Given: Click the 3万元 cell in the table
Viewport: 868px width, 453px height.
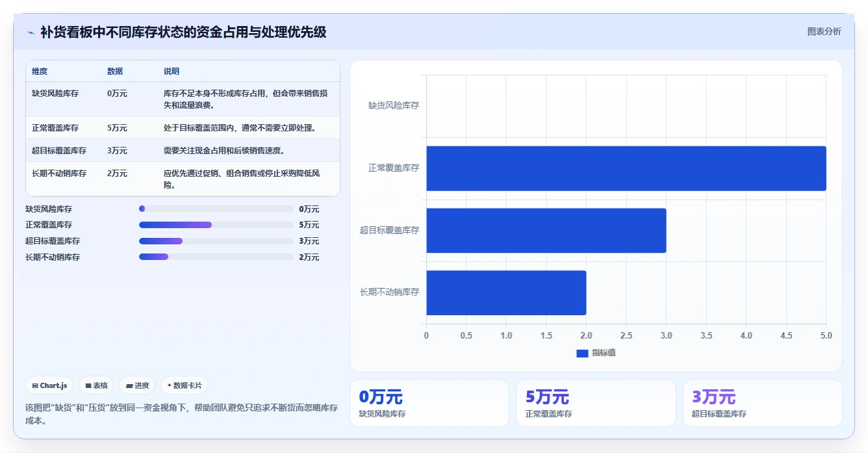Looking at the screenshot, I should pyautogui.click(x=118, y=151).
